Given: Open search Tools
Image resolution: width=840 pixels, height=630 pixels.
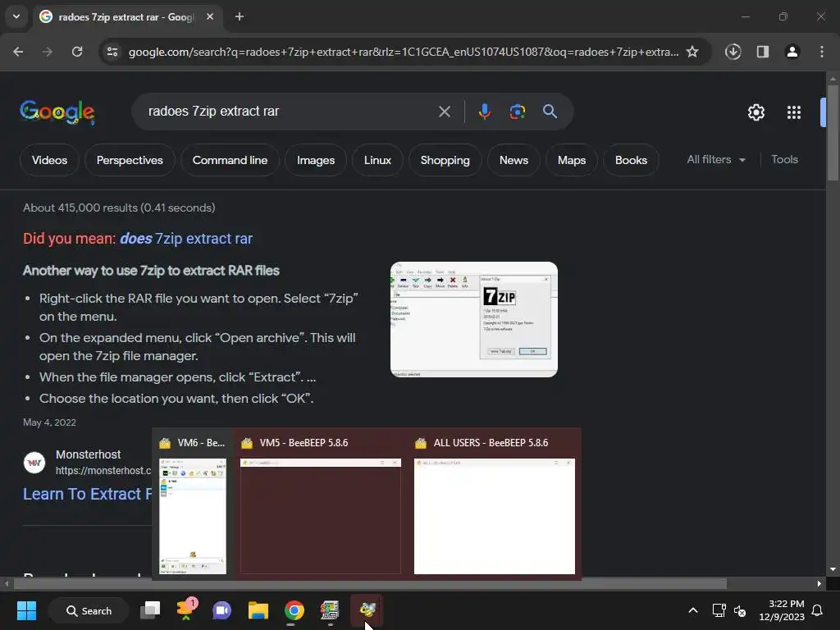Looking at the screenshot, I should (784, 160).
